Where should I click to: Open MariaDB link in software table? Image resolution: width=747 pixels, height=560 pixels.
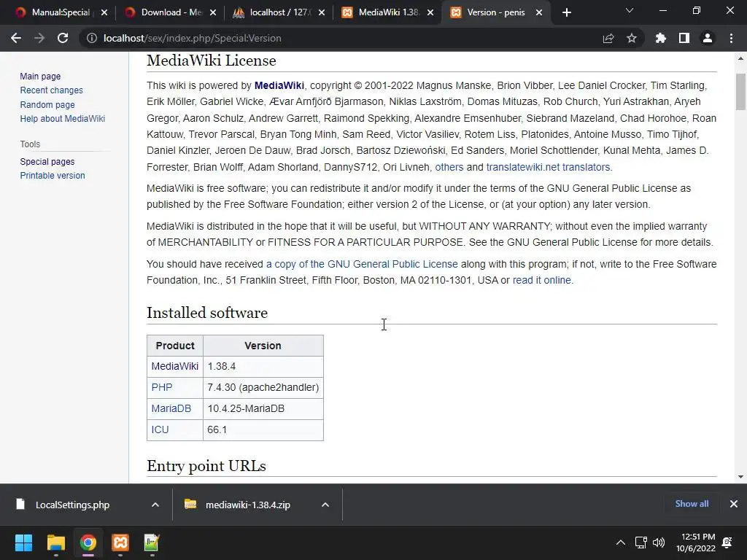point(171,408)
